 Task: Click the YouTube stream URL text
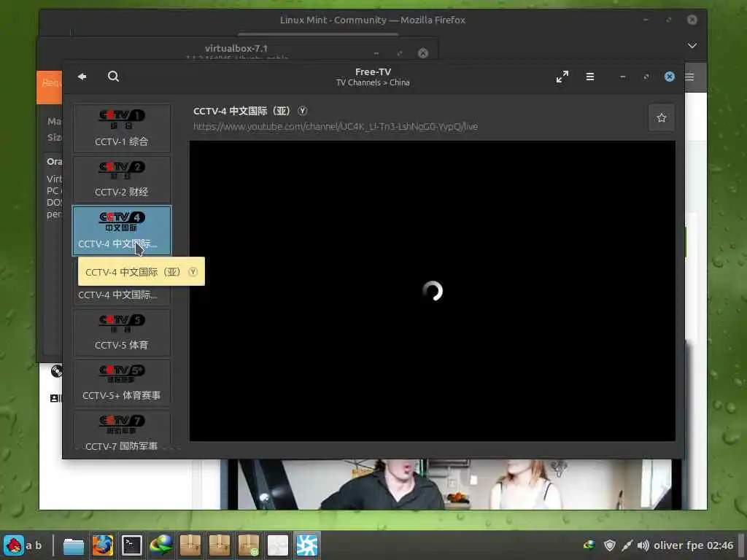(x=336, y=126)
